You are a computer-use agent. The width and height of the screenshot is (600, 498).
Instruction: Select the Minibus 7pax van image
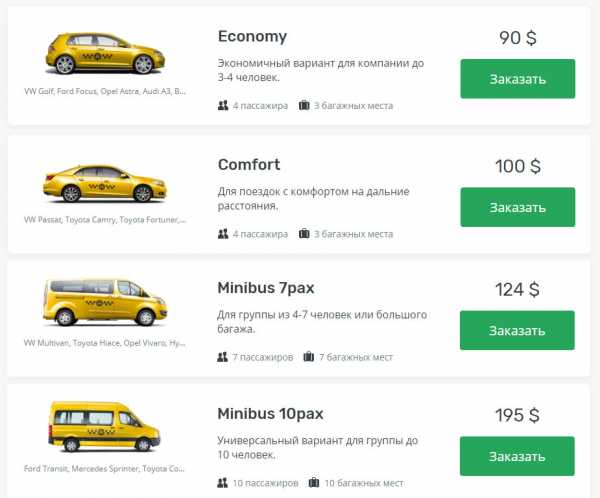[x=104, y=304]
